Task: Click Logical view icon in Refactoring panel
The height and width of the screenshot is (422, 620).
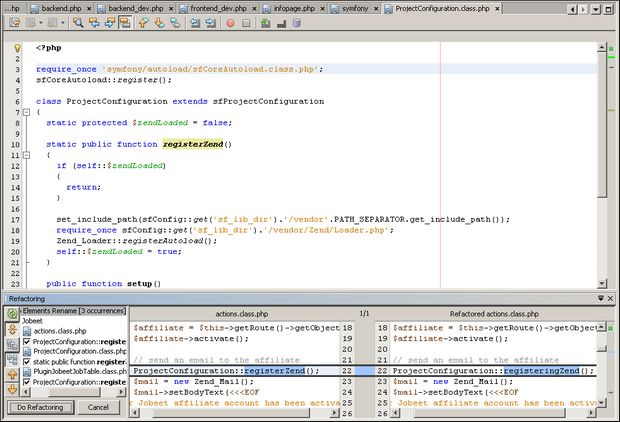Action: (12, 344)
